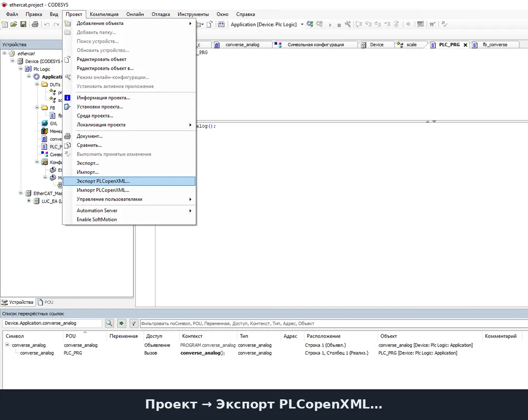The width and height of the screenshot is (528, 420).
Task: Collapse the ethercat root tree node
Action: (4, 53)
